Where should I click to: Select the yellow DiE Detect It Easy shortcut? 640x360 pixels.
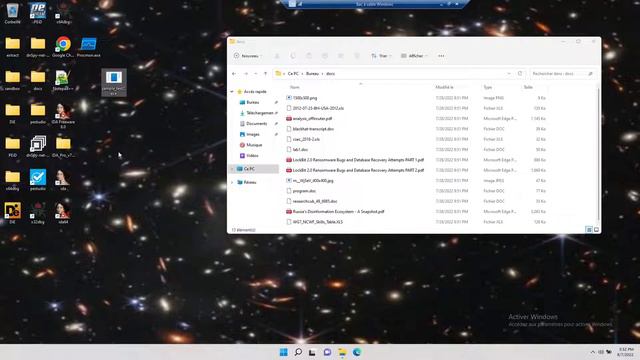(x=12, y=213)
